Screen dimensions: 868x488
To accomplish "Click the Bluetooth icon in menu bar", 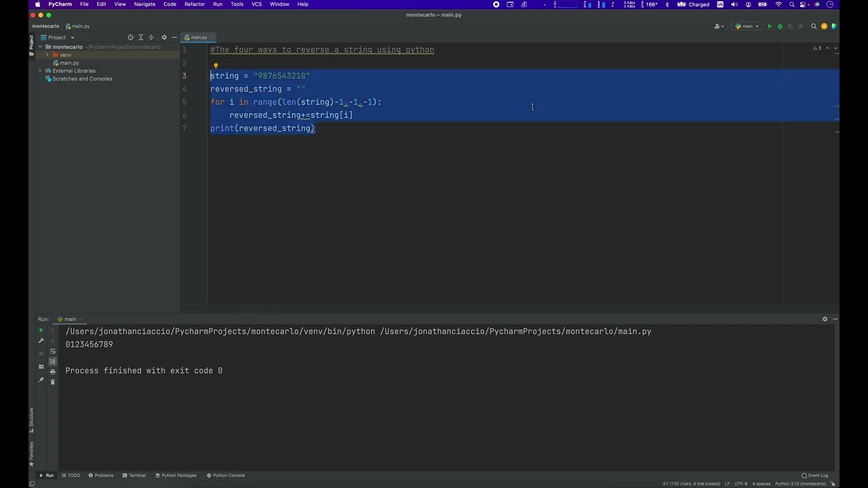I will 667,4.
